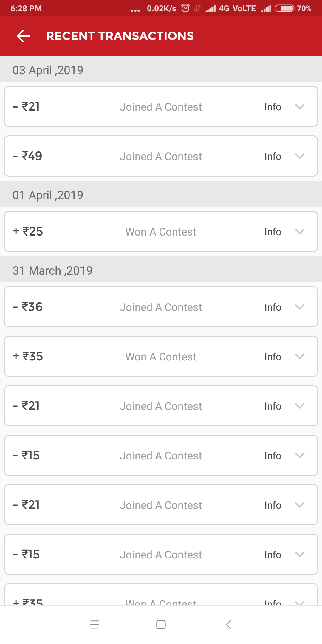Tap the Android home square icon
Viewport: 322px width, 644px height.
click(161, 624)
